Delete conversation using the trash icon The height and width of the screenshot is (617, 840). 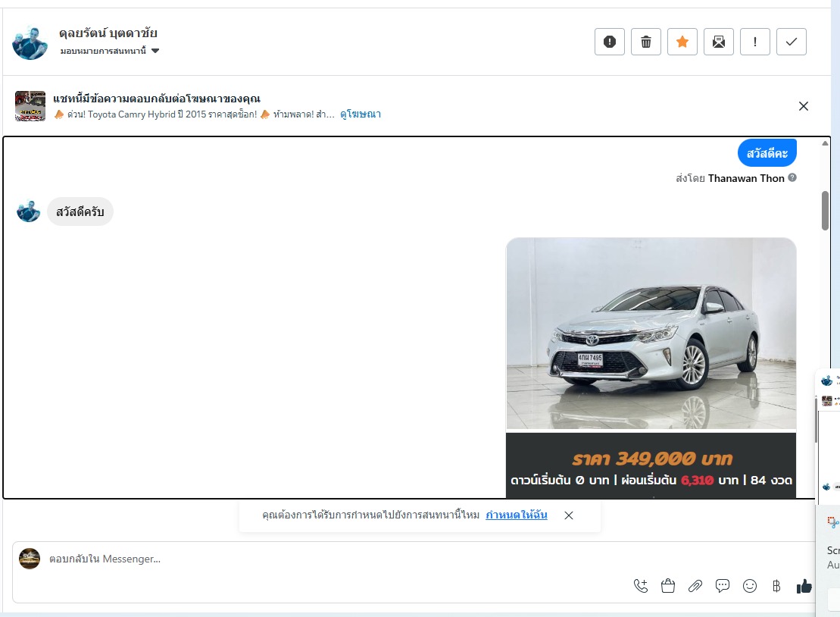645,42
